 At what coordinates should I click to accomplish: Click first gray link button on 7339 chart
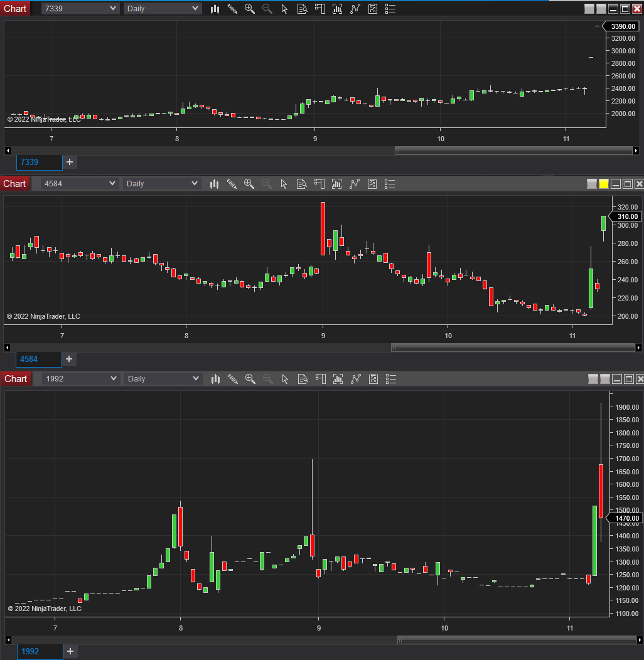pos(589,9)
